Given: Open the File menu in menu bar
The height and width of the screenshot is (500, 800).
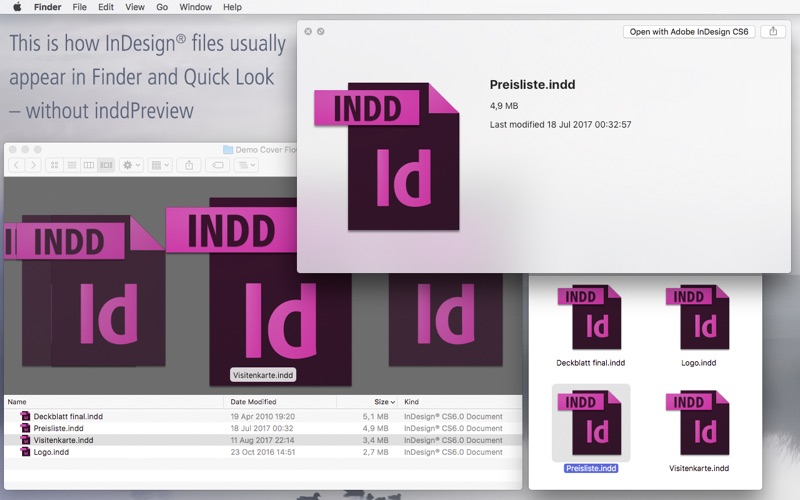Looking at the screenshot, I should pyautogui.click(x=78, y=7).
